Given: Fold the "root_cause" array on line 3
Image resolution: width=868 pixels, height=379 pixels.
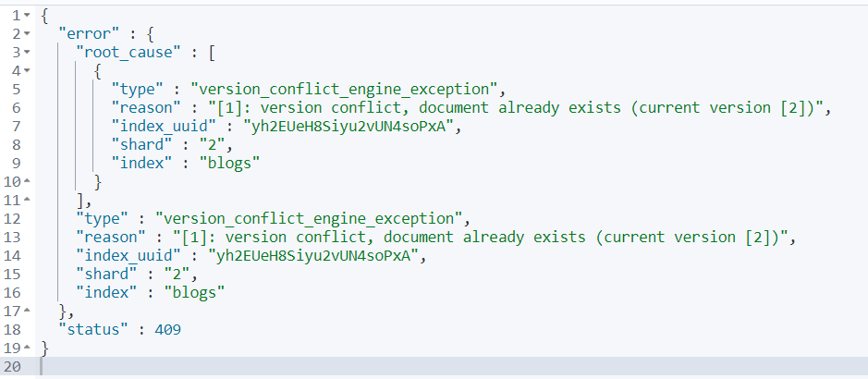Looking at the screenshot, I should 27,52.
